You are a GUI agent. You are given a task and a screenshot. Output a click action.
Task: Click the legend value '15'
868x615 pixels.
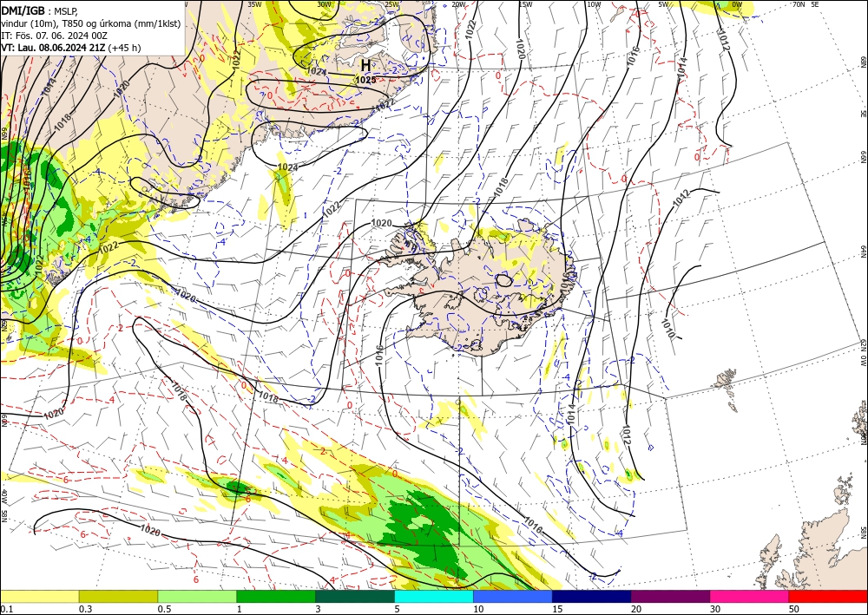point(557,609)
